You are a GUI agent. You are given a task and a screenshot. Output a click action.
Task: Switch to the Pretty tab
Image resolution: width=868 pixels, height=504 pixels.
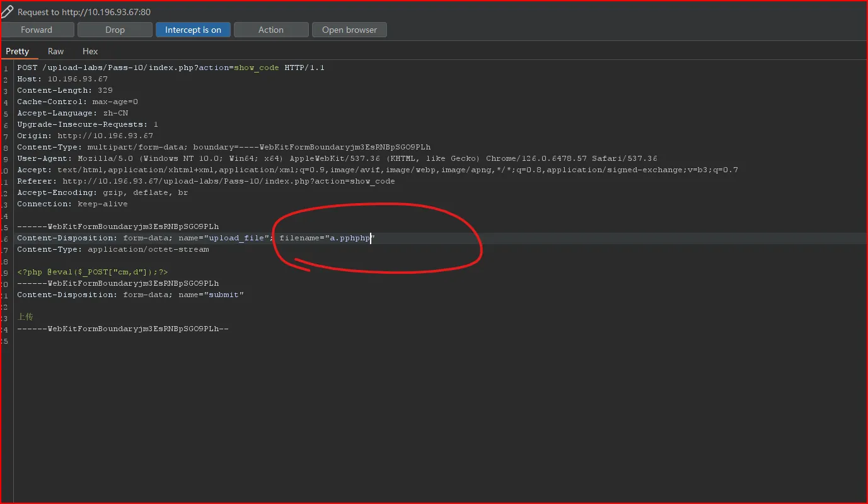point(18,51)
